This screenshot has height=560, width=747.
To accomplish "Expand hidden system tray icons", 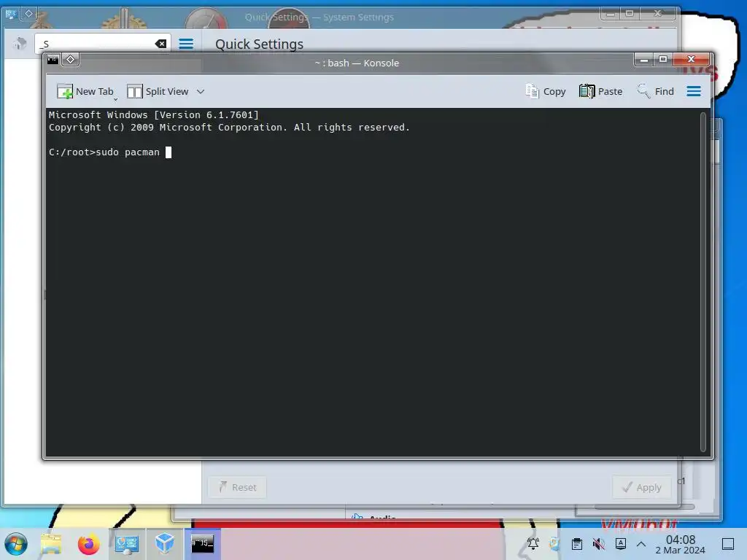I will click(641, 544).
